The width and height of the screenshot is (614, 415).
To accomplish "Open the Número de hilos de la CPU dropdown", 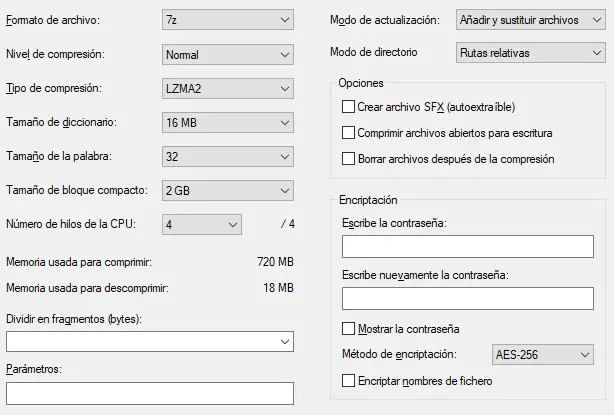I will (201, 224).
